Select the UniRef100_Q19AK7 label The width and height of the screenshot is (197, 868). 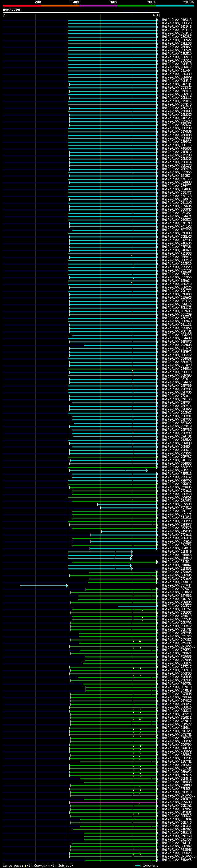pyautogui.click(x=177, y=101)
